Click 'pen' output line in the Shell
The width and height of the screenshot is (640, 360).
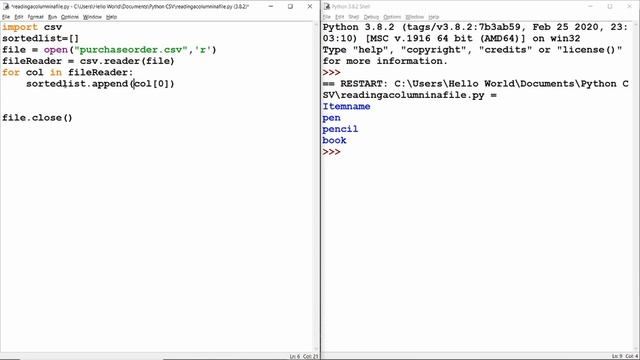[331, 118]
